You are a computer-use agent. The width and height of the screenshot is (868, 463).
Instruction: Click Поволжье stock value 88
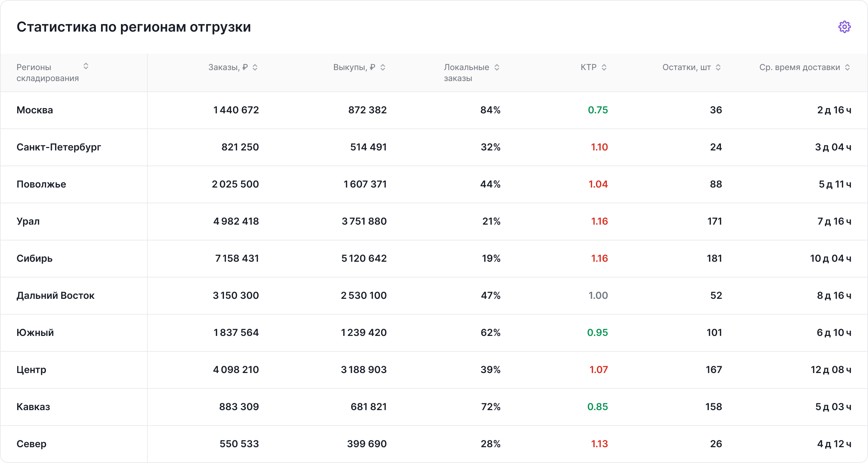[716, 184]
